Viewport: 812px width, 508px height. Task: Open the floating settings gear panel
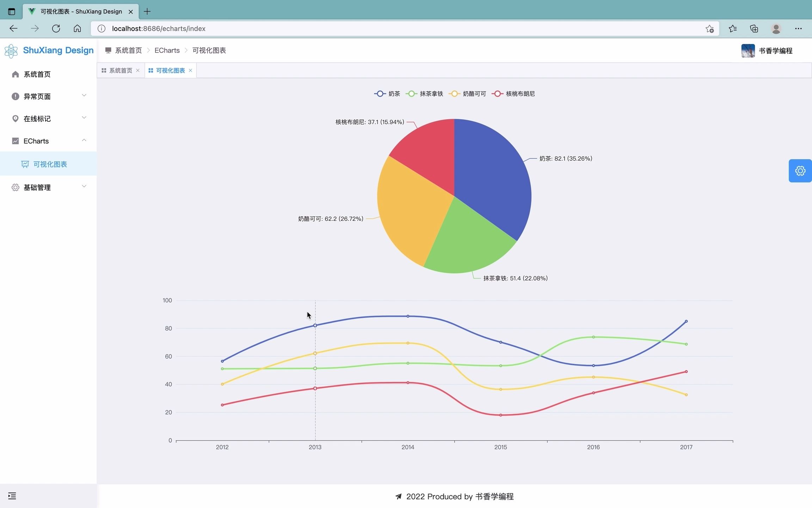point(800,171)
